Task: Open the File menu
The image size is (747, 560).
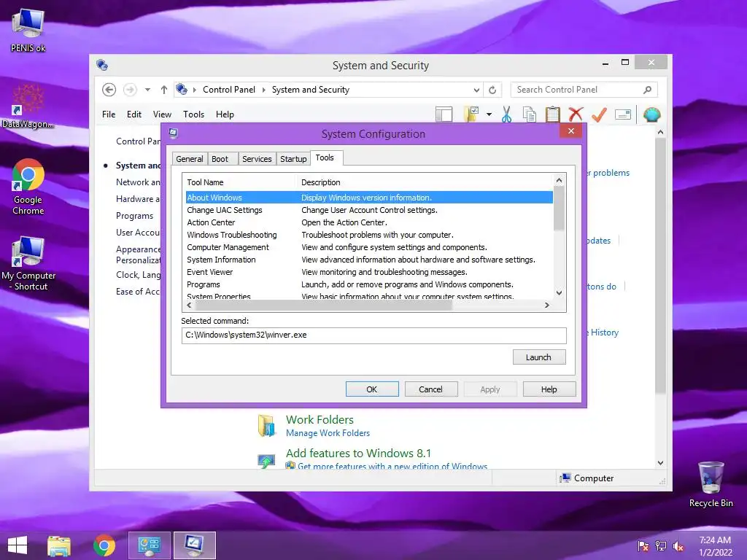Action: click(x=109, y=114)
